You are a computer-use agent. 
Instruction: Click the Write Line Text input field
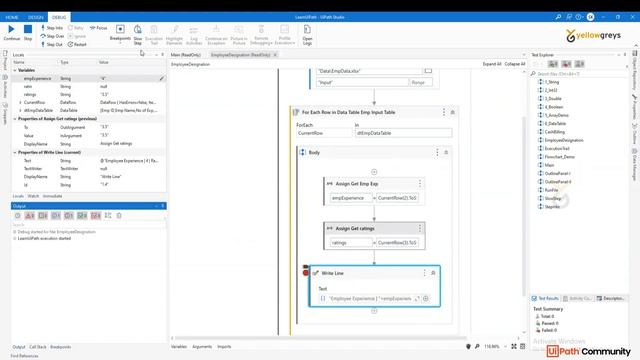click(x=370, y=299)
